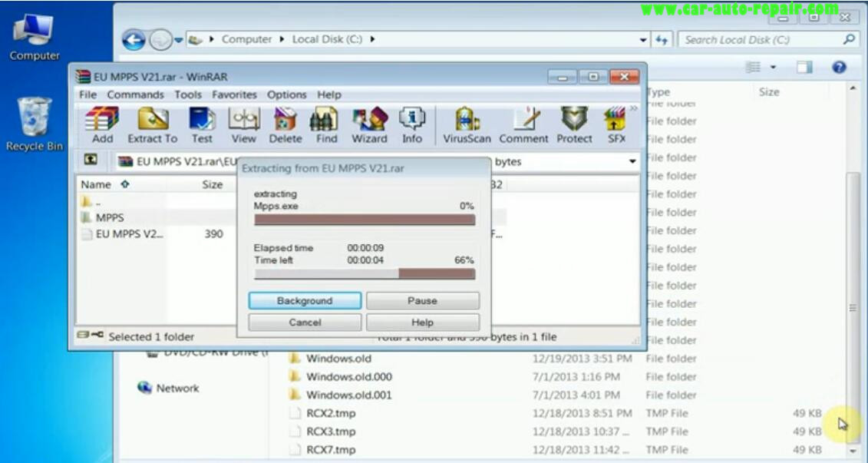Click the Test archive icon

(202, 125)
